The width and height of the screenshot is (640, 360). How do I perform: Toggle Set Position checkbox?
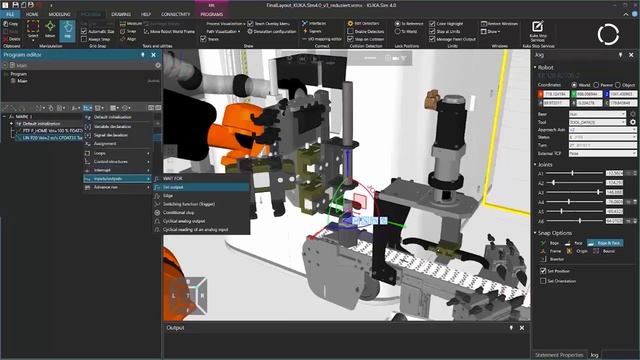click(543, 271)
